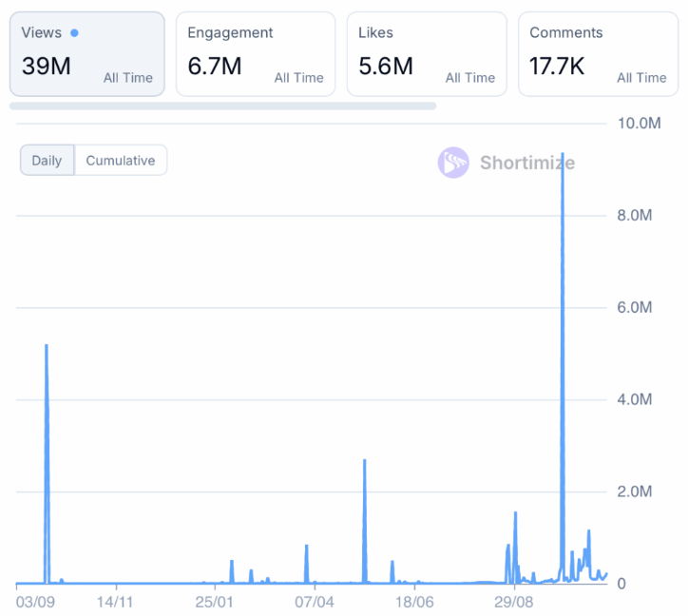Screen dimensions: 688x616
Task: Click the 14/11 date label on x-axis
Action: click(114, 602)
